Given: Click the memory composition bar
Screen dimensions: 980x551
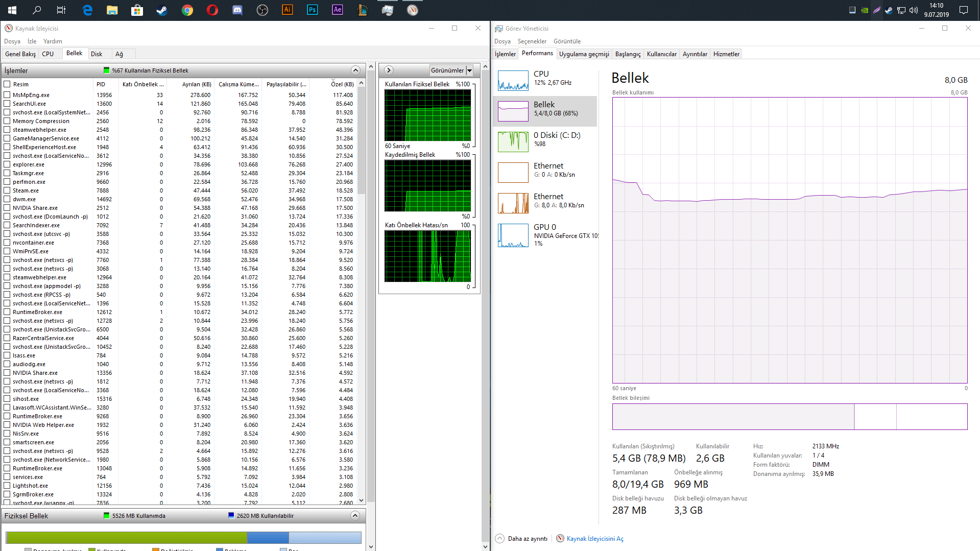Looking at the screenshot, I should (x=790, y=417).
